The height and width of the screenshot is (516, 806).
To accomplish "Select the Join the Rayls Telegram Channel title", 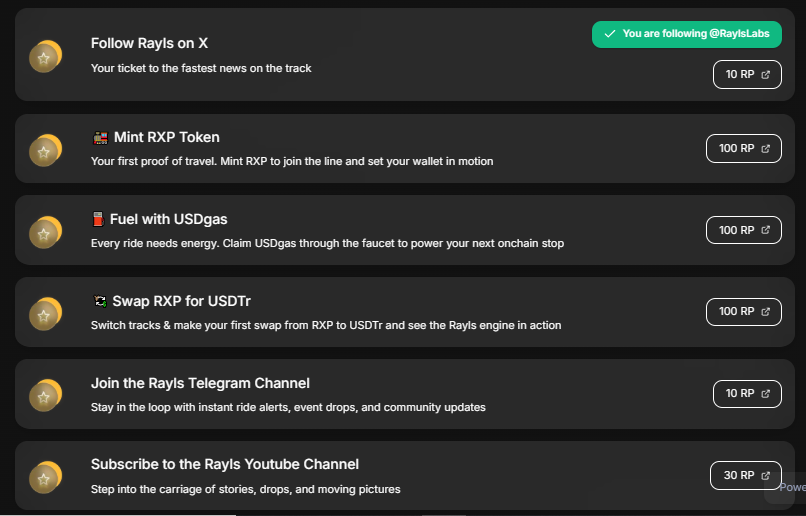I will pyautogui.click(x=200, y=383).
